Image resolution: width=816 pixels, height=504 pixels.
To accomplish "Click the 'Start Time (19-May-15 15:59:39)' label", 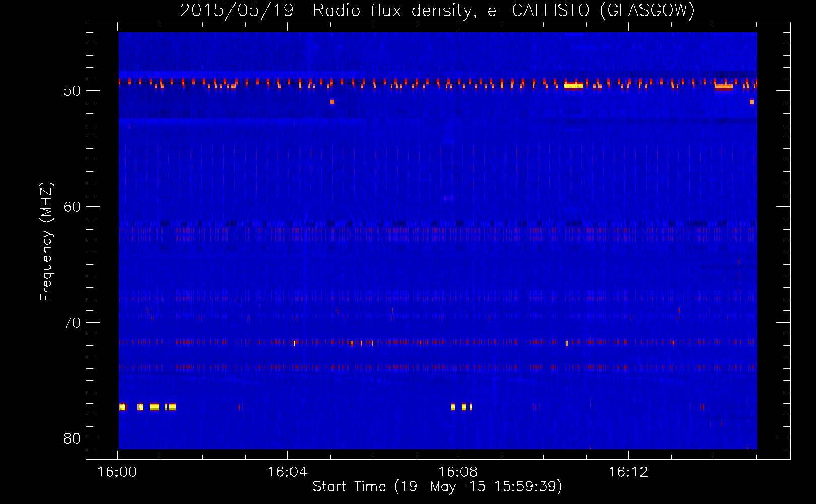I will point(437,486).
